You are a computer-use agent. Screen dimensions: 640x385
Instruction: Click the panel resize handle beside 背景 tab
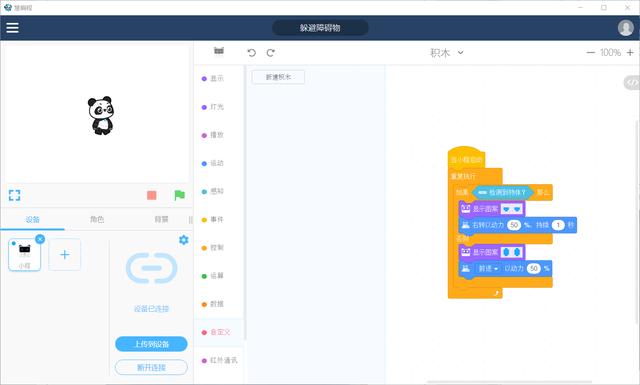(x=190, y=220)
